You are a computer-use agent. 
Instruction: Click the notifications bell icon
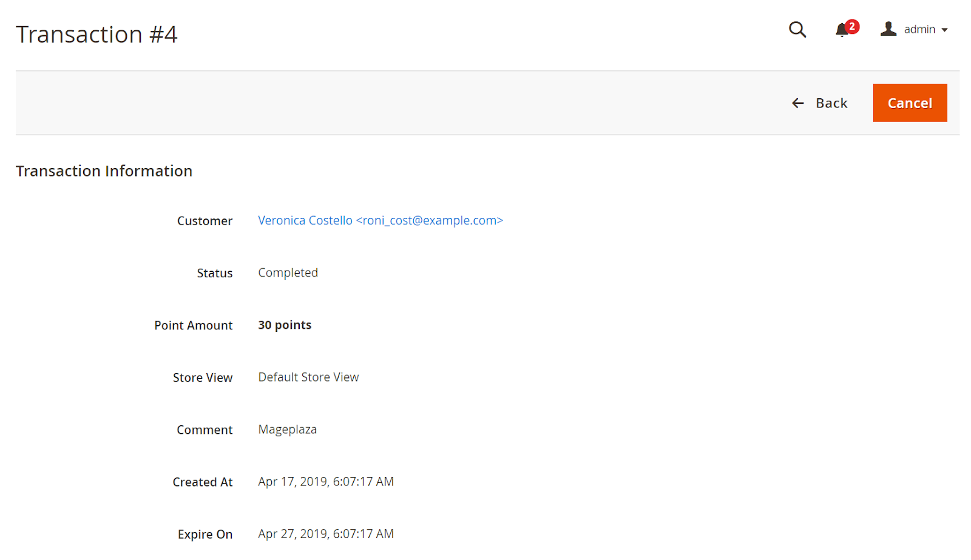click(x=841, y=30)
